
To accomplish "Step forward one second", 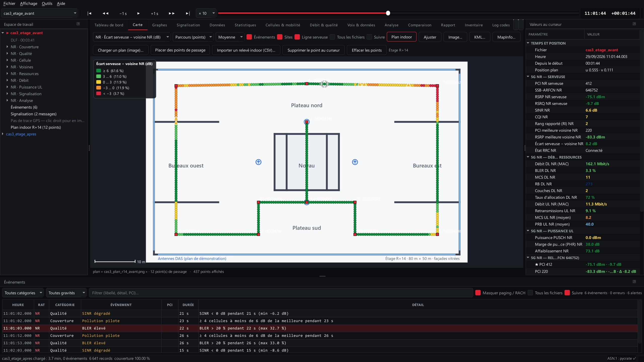I will pyautogui.click(x=154, y=13).
